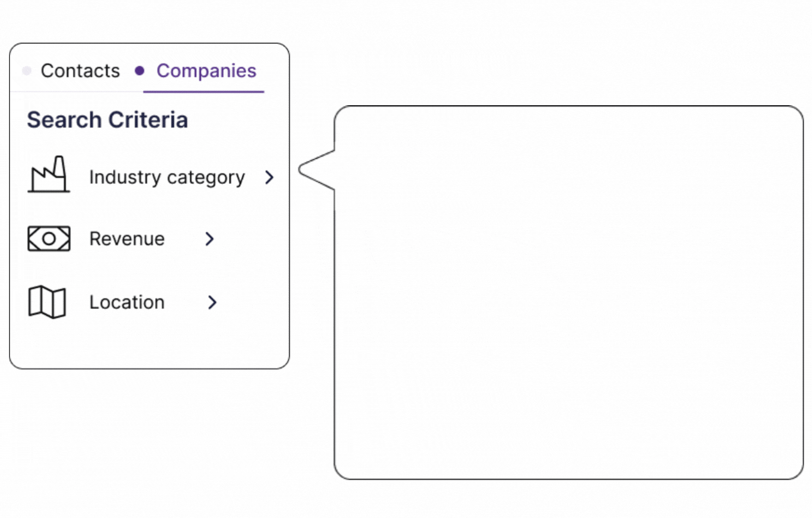Expand the Industry category chevron
Viewport: 812px width, 518px height.
tap(269, 177)
